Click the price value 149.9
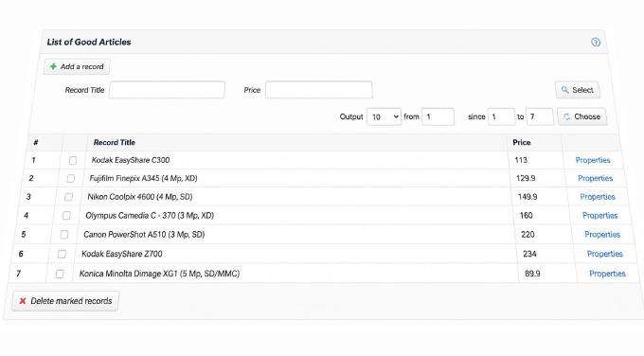Image resolution: width=644 pixels, height=356 pixels. [528, 197]
